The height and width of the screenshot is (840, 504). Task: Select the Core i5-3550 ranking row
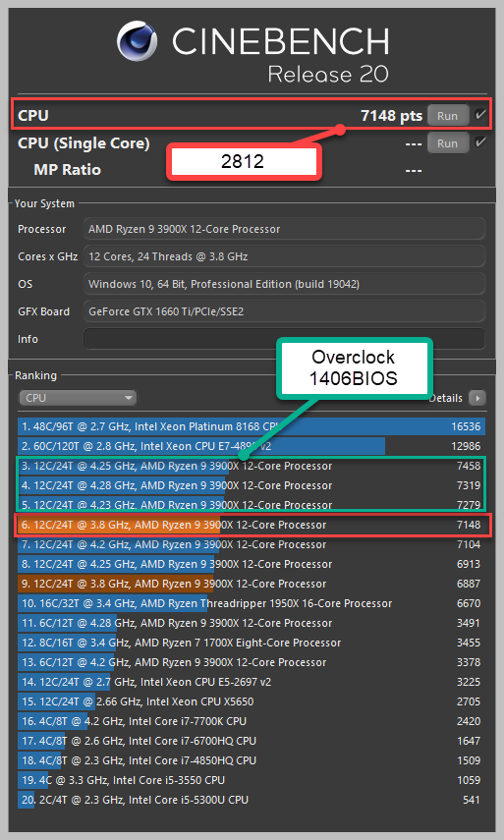(252, 780)
